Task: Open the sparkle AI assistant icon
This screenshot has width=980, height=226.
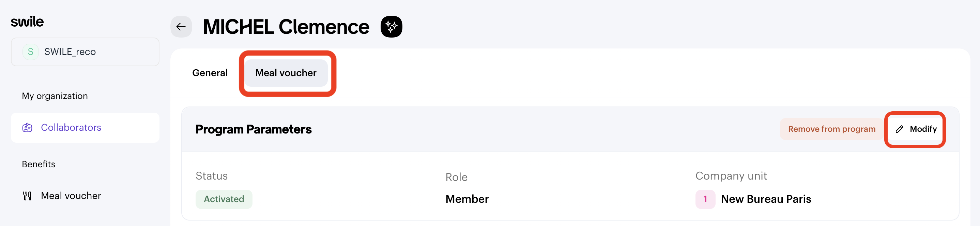Action: [392, 27]
